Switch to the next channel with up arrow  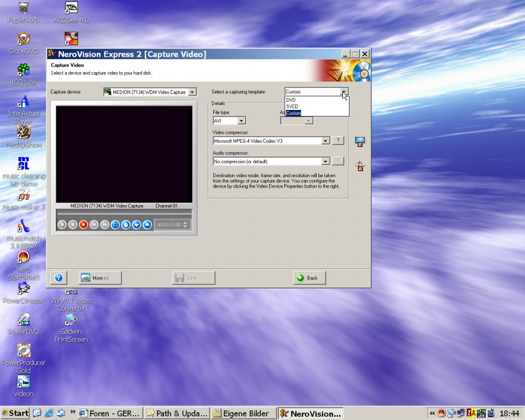[x=147, y=225]
